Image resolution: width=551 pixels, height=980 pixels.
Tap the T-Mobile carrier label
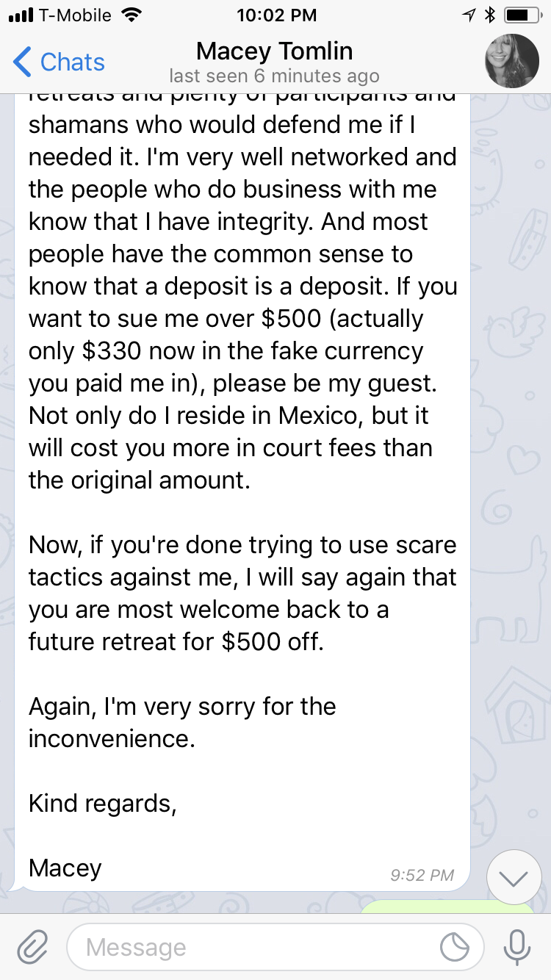pyautogui.click(x=76, y=15)
